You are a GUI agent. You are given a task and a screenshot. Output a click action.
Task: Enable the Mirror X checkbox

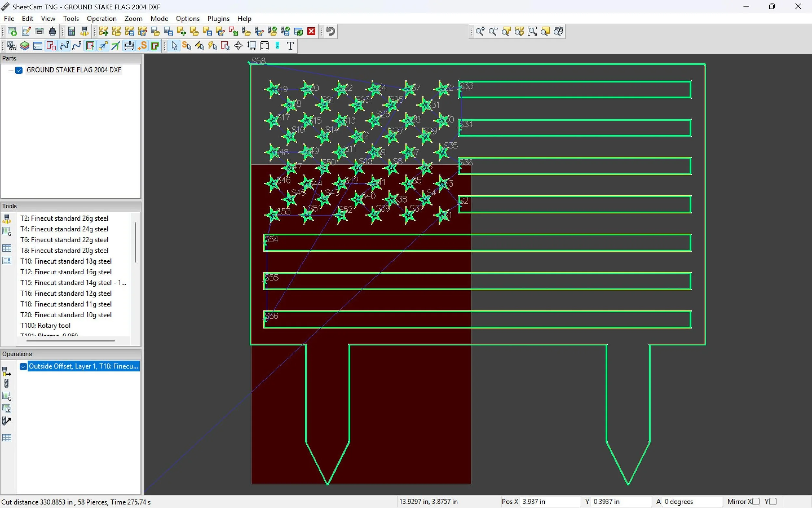coord(755,501)
